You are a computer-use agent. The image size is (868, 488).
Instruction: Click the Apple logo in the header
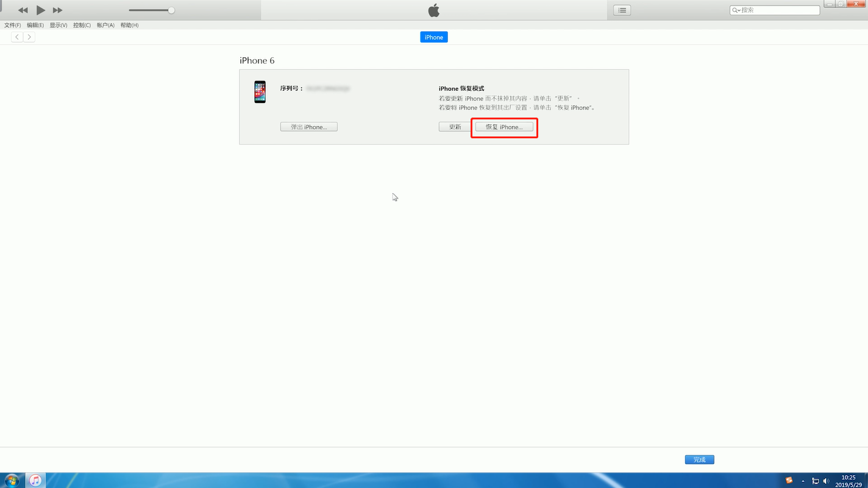(x=433, y=10)
